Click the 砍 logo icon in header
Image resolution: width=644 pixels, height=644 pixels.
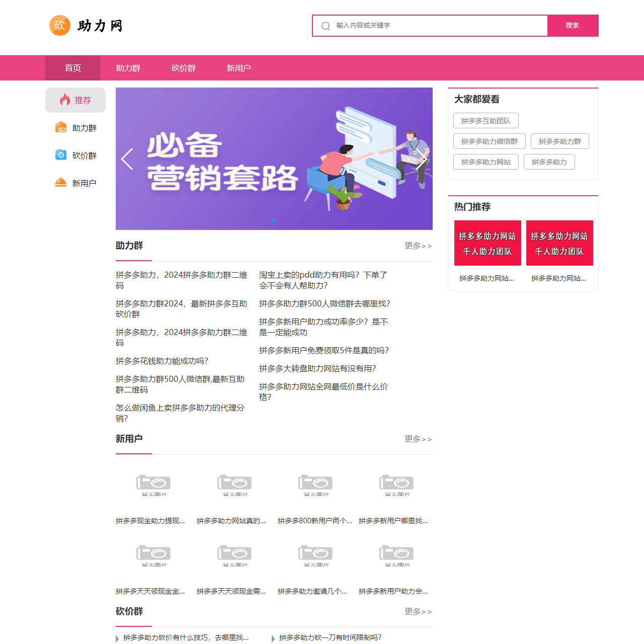[x=59, y=25]
